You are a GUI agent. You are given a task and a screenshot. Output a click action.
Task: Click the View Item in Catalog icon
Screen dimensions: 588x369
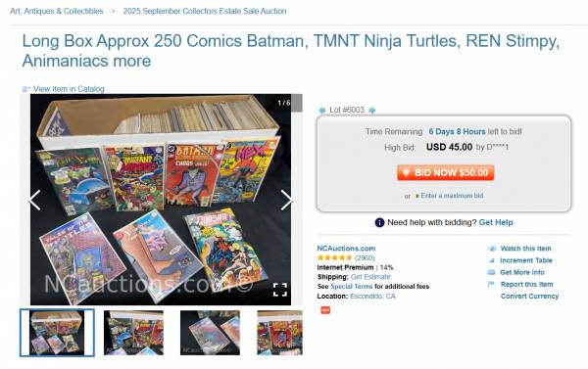(x=25, y=89)
